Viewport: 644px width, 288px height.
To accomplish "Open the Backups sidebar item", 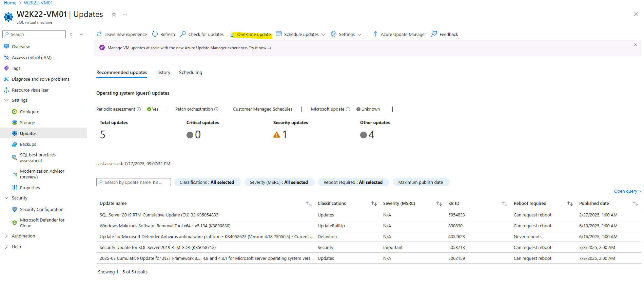I will [28, 144].
